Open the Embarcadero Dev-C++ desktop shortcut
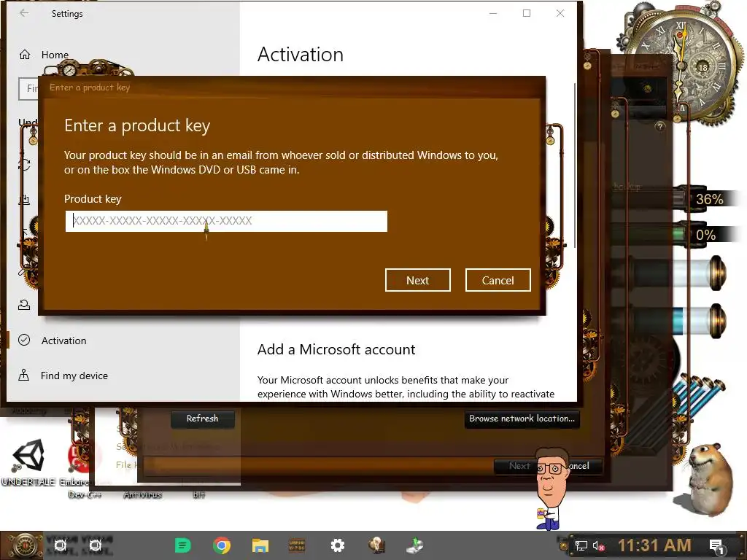 coord(83,469)
